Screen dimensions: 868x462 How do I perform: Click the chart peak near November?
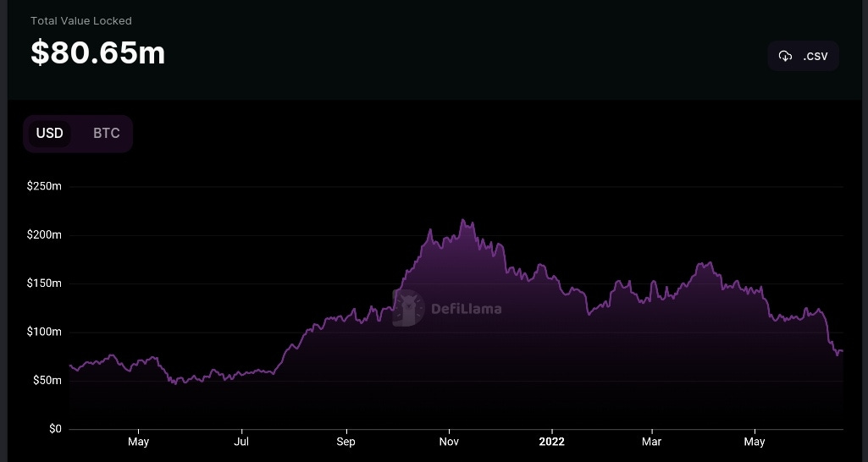click(x=462, y=220)
